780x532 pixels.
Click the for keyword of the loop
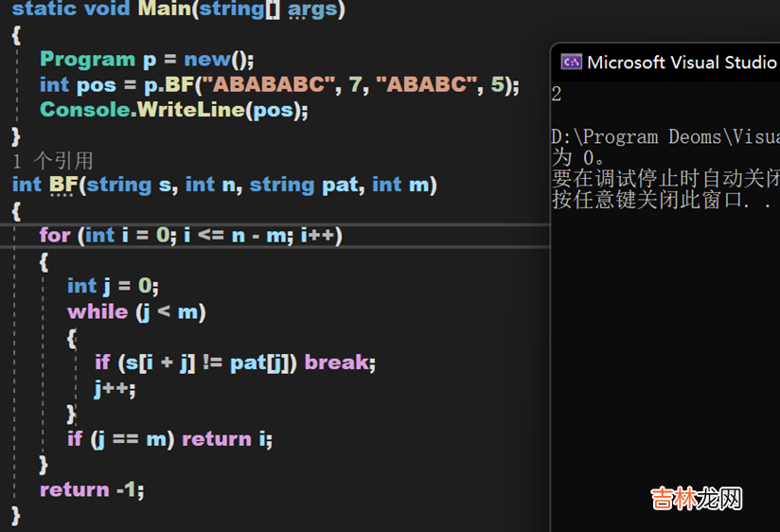click(56, 235)
